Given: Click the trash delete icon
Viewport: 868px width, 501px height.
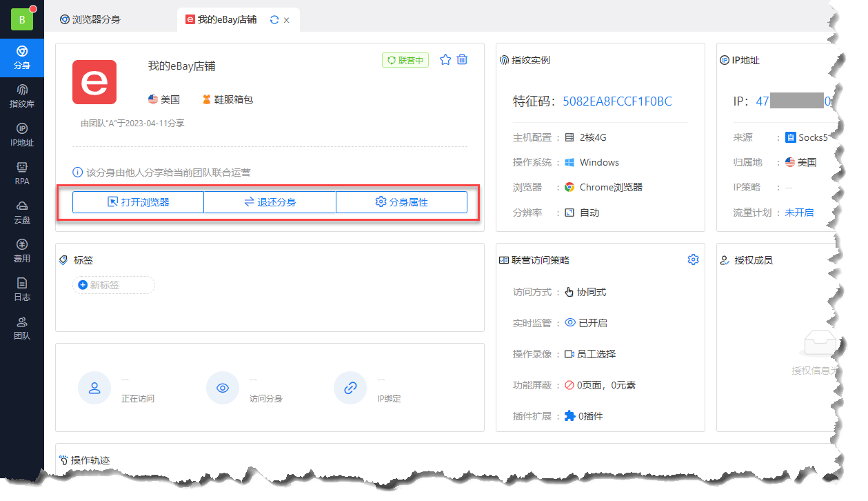Looking at the screenshot, I should [463, 60].
